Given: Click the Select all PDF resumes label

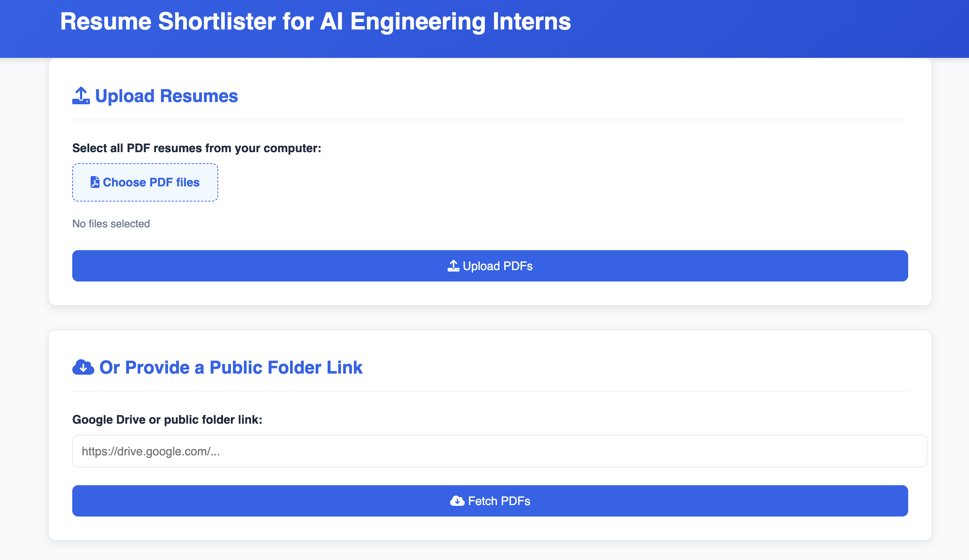Looking at the screenshot, I should pos(196,148).
